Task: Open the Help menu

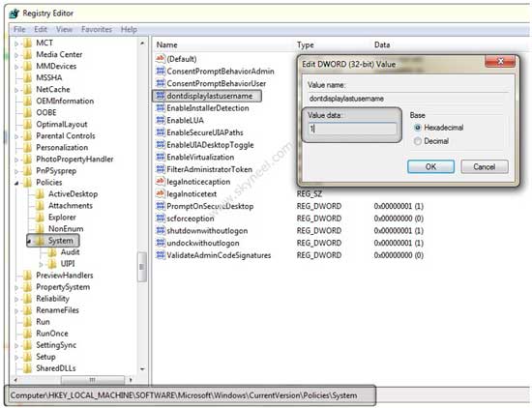Action: click(x=129, y=30)
